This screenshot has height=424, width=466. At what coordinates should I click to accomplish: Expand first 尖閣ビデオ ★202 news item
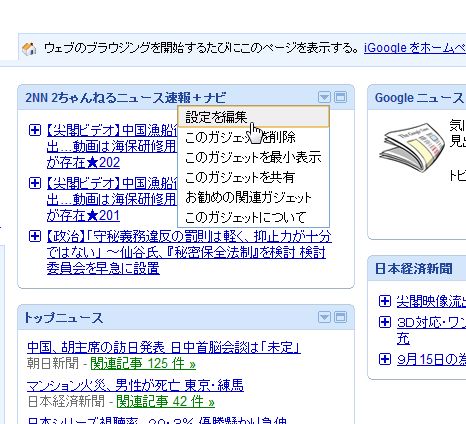35,130
